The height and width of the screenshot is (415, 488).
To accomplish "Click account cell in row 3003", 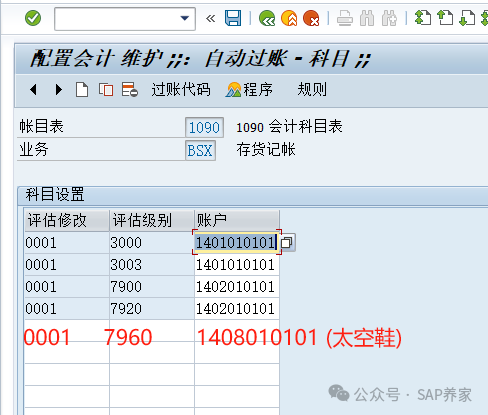I will 237,265.
